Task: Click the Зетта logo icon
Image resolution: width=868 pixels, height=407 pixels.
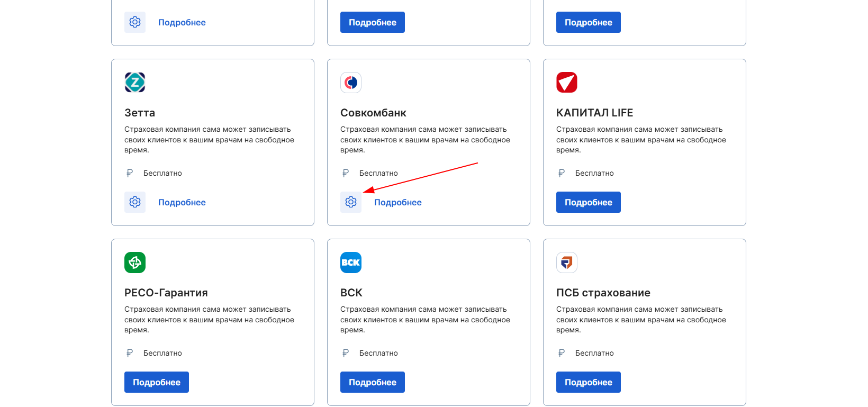Action: click(x=135, y=83)
